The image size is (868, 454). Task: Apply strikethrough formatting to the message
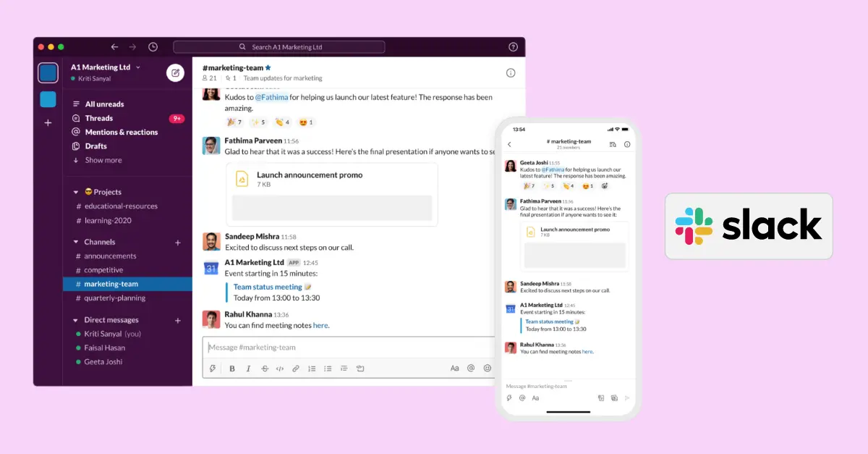[x=265, y=368]
